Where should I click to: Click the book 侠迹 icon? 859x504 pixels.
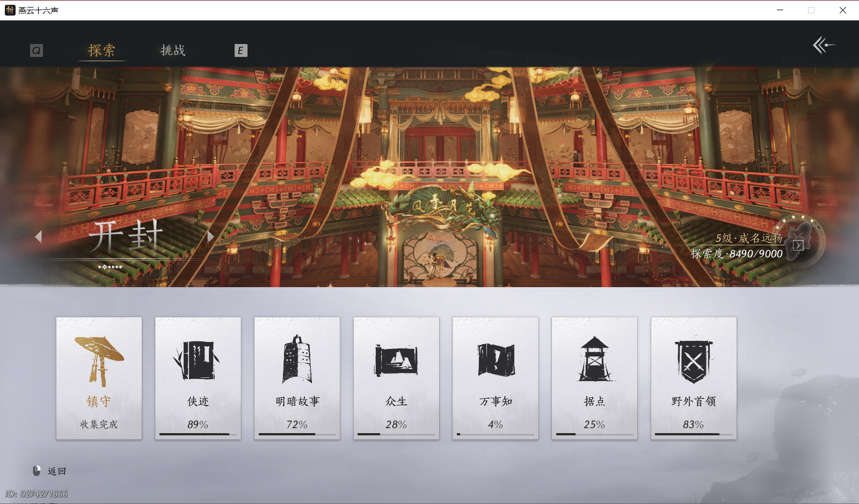click(196, 360)
